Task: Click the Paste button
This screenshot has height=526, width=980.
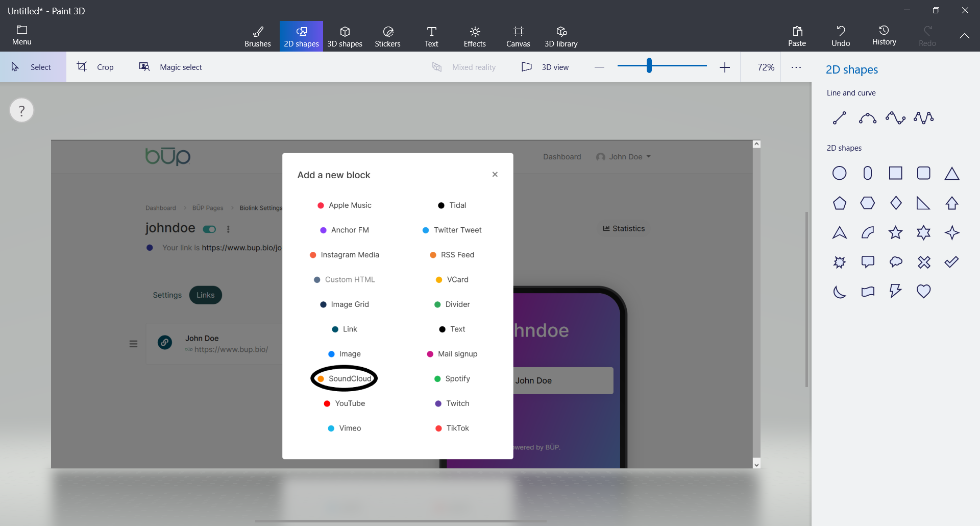Action: [797, 37]
